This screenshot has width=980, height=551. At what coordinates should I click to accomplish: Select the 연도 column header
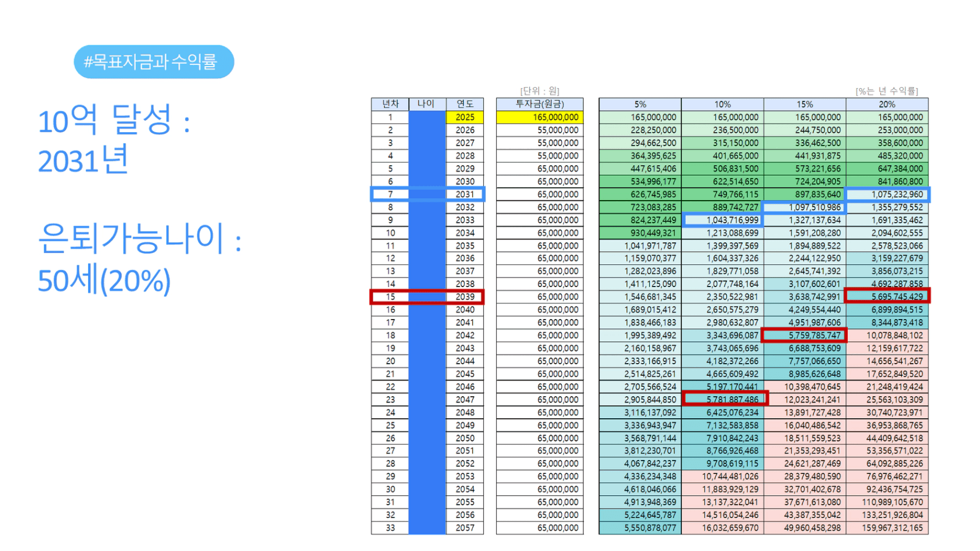coord(465,104)
